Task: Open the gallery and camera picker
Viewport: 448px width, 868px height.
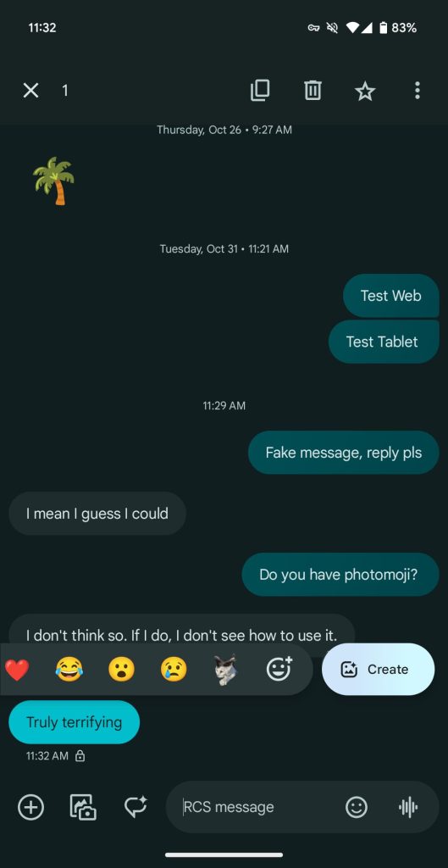Action: click(83, 807)
